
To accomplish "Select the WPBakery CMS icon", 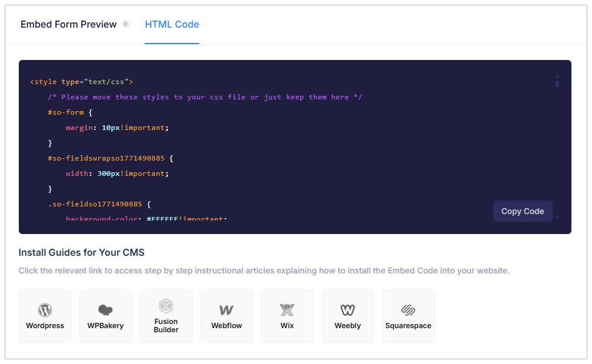I will (106, 316).
